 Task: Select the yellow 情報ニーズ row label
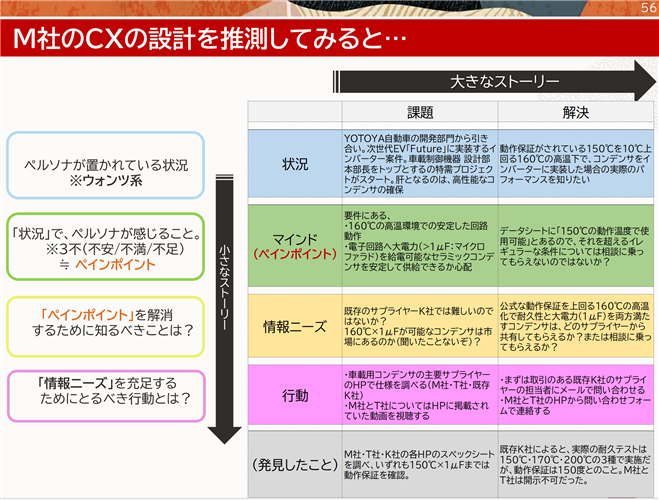pos(295,326)
